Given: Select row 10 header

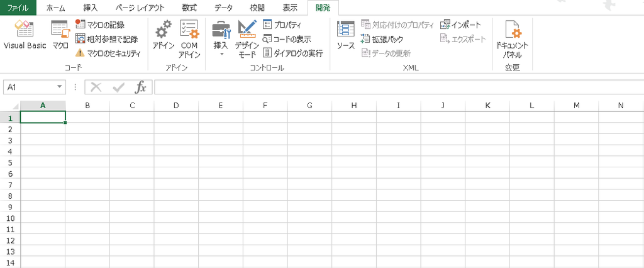Looking at the screenshot, I should click(x=10, y=218).
